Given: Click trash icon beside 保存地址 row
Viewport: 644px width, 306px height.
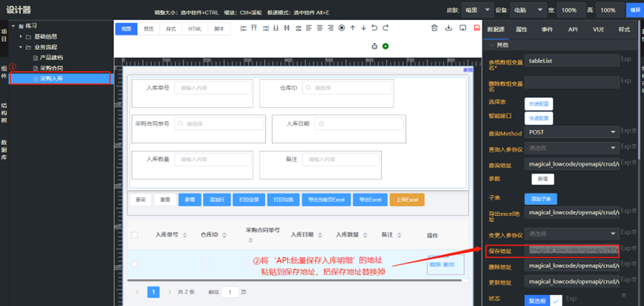Looking at the screenshot, I should point(634,248).
